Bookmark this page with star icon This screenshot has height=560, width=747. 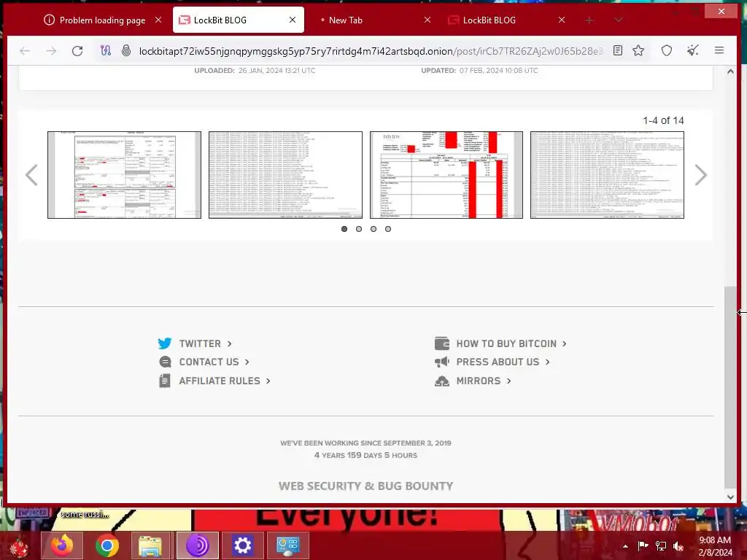click(x=638, y=50)
